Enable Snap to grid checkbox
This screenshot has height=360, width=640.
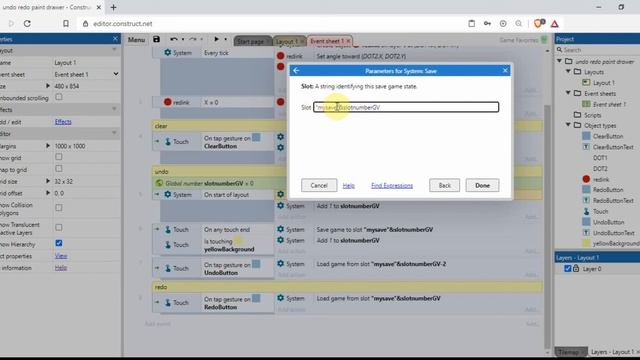(x=59, y=169)
